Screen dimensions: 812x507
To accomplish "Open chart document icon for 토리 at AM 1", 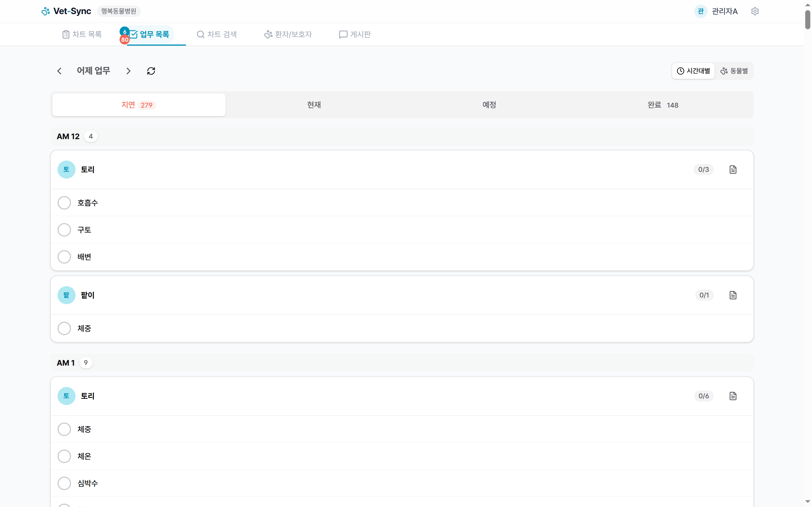I will 733,396.
